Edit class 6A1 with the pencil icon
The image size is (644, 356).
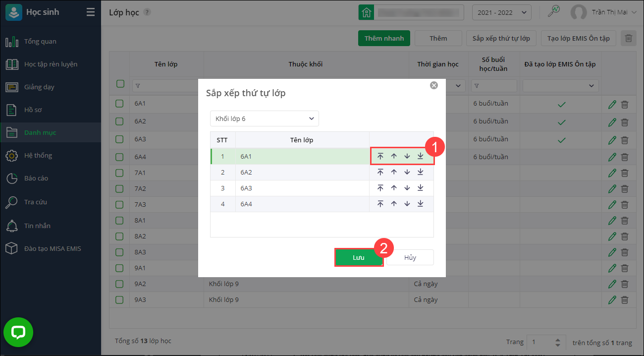[612, 104]
